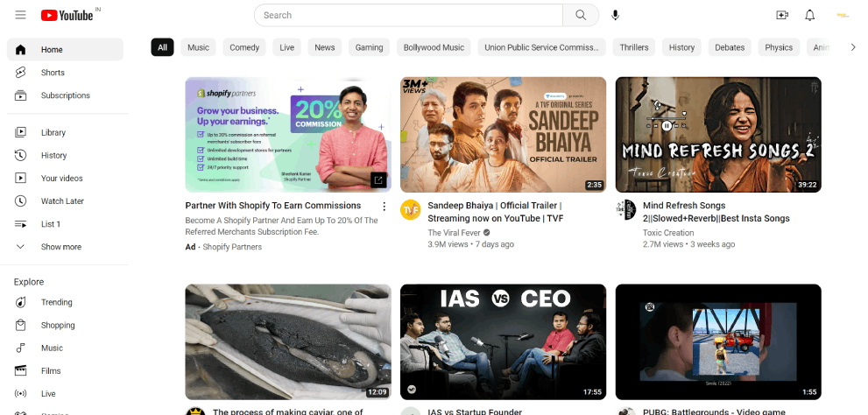
Task: Select the Thrillers filter chip
Action: coord(634,47)
